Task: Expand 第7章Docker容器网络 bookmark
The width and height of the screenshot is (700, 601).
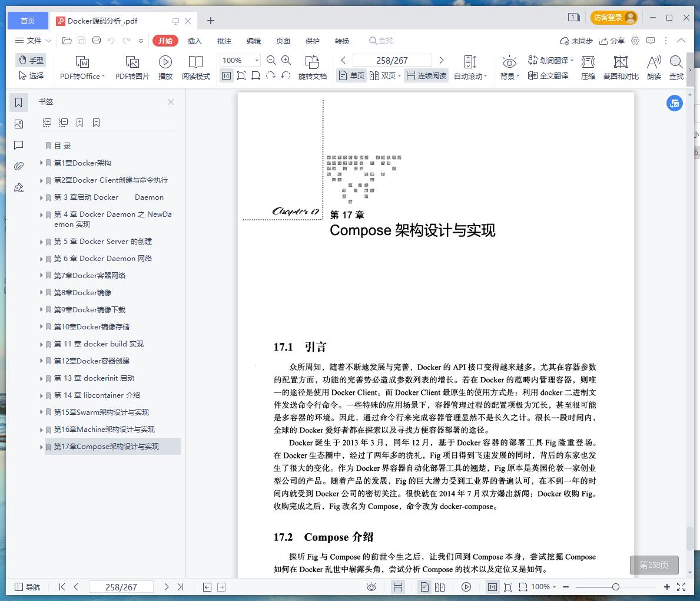Action: pyautogui.click(x=41, y=275)
